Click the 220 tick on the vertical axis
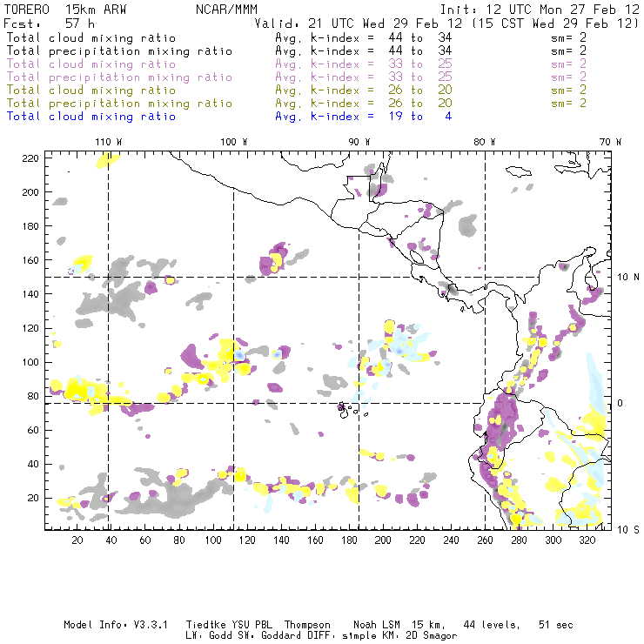This screenshot has width=644, height=644. click(x=30, y=158)
